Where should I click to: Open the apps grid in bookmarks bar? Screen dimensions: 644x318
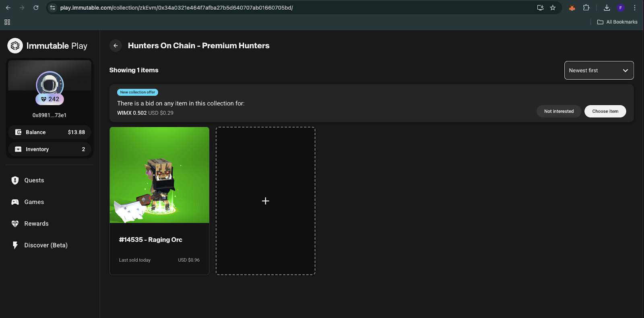7,22
